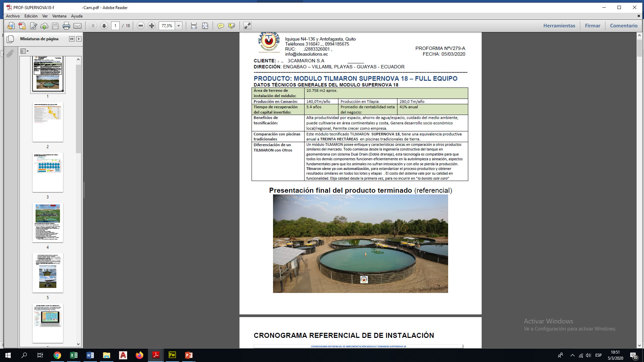Image resolution: width=644 pixels, height=362 pixels.
Task: Click the document photo of circular tanks
Action: point(360,244)
